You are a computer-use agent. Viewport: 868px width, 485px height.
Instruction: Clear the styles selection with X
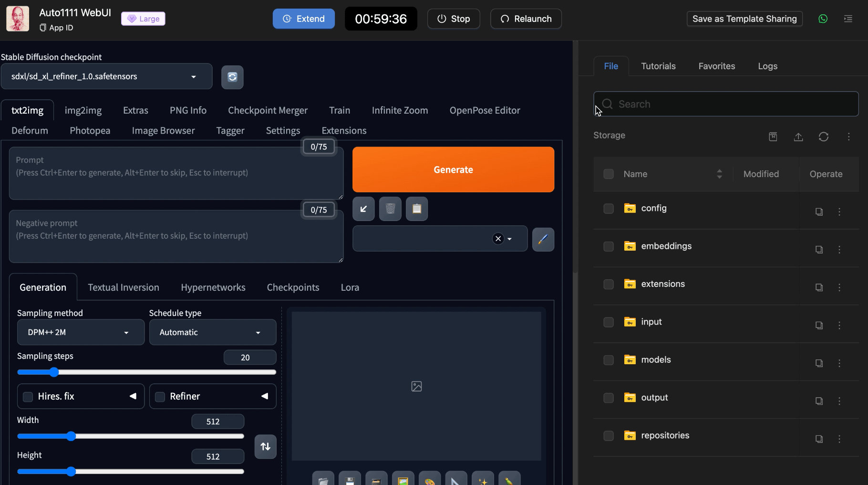point(498,239)
